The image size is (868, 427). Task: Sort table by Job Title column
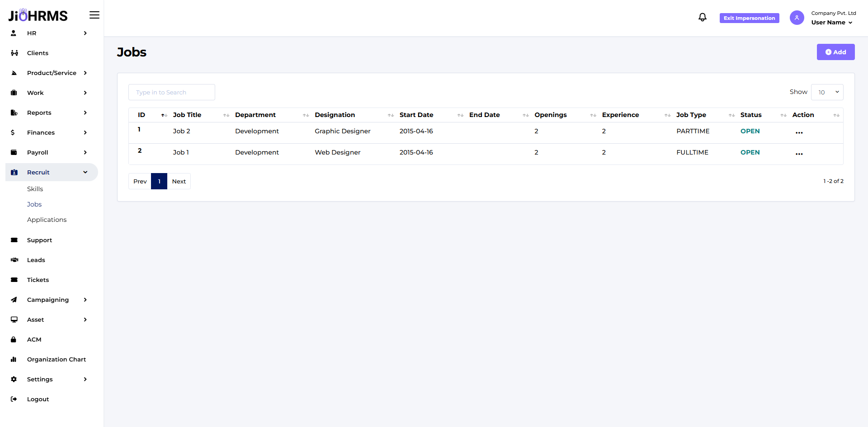pyautogui.click(x=226, y=115)
